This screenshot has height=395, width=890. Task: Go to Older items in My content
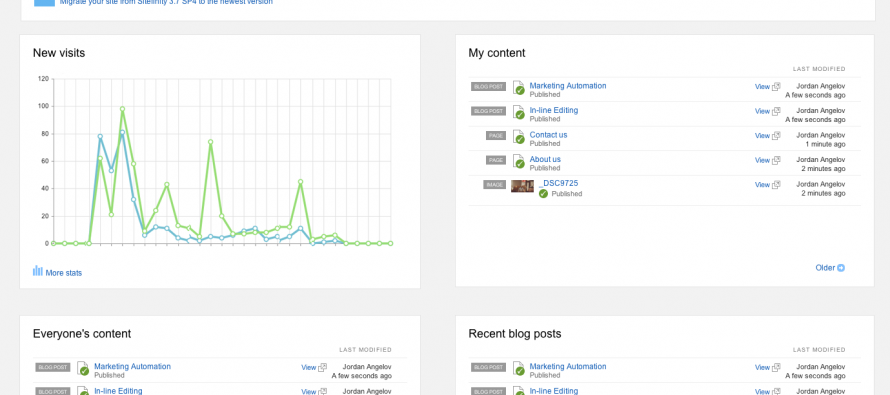click(825, 268)
